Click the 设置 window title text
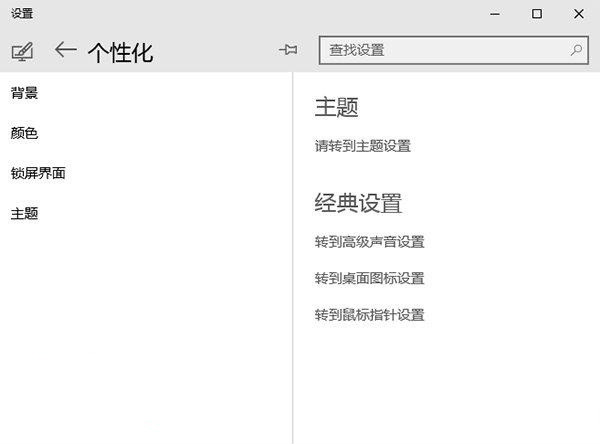This screenshot has height=444, width=600. click(22, 14)
